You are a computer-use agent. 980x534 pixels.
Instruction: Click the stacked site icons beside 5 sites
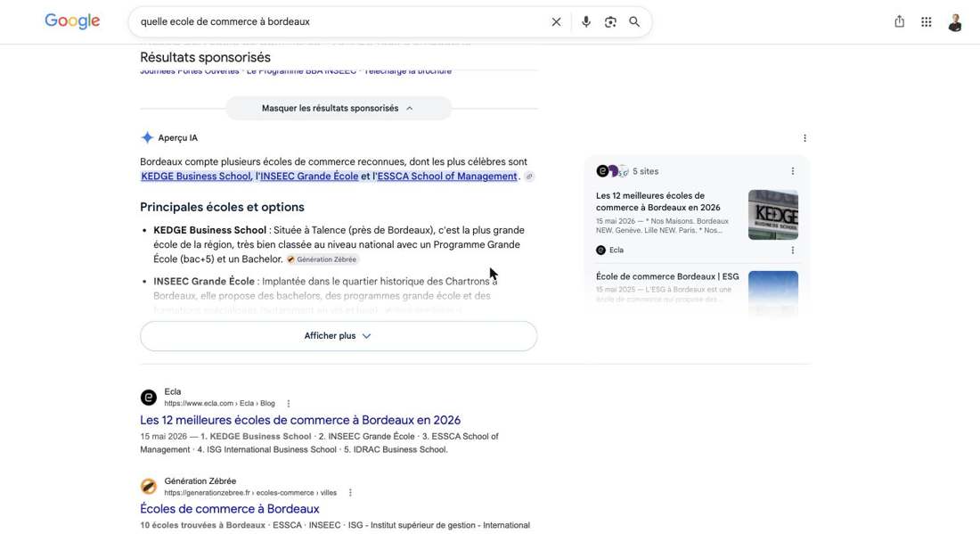point(613,170)
